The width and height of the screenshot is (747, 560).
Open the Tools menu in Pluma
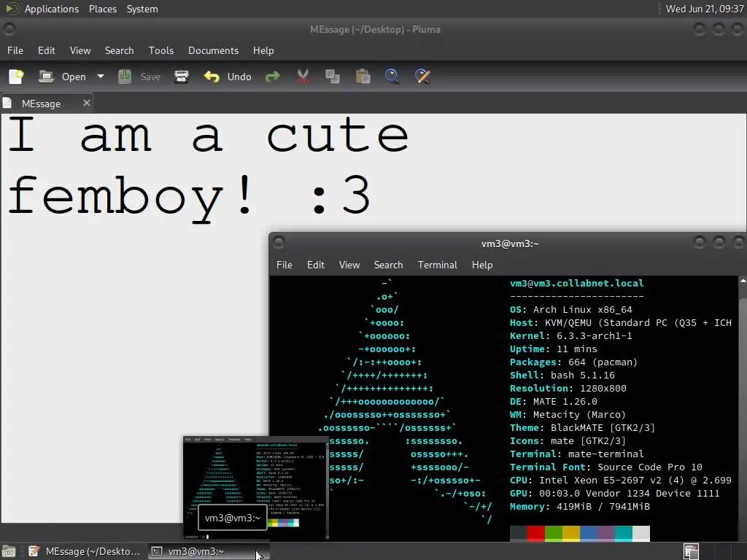161,50
